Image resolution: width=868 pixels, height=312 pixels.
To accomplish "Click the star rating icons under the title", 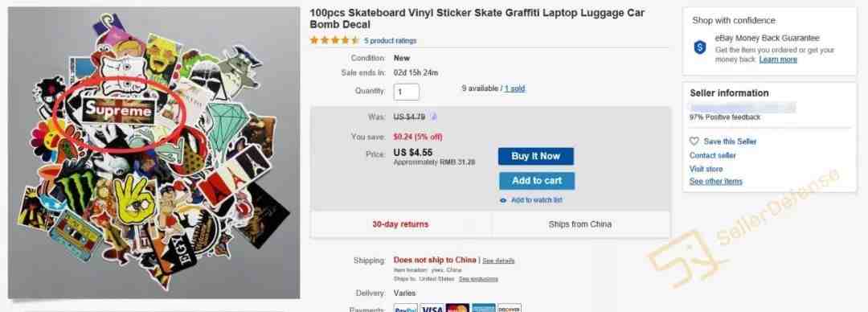I will point(334,40).
